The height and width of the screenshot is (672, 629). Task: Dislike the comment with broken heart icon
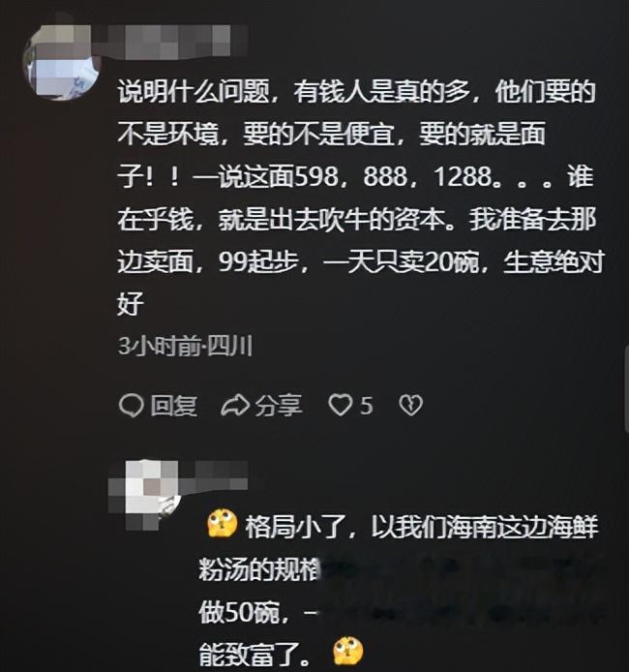point(411,406)
